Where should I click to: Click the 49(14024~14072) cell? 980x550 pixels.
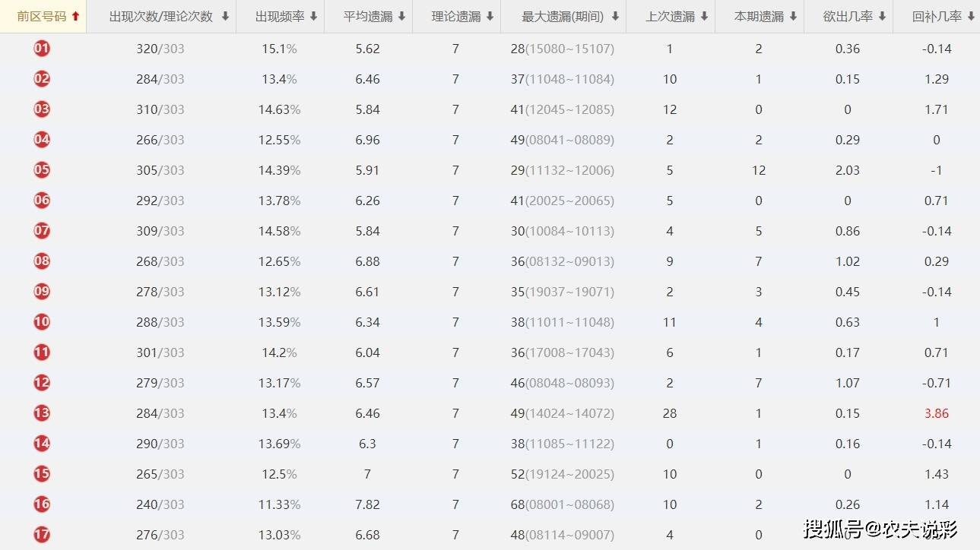[x=563, y=413]
